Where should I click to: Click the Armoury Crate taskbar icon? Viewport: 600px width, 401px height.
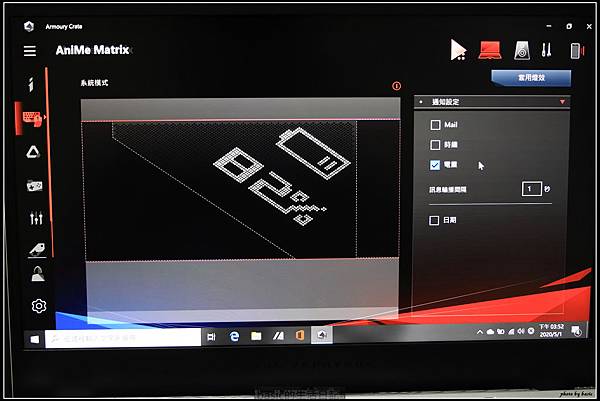pos(322,335)
